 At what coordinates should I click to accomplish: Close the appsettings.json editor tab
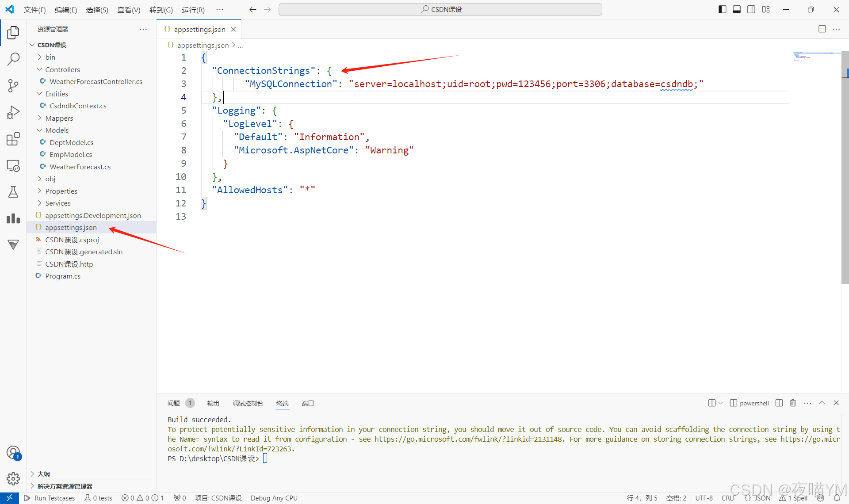(x=233, y=29)
